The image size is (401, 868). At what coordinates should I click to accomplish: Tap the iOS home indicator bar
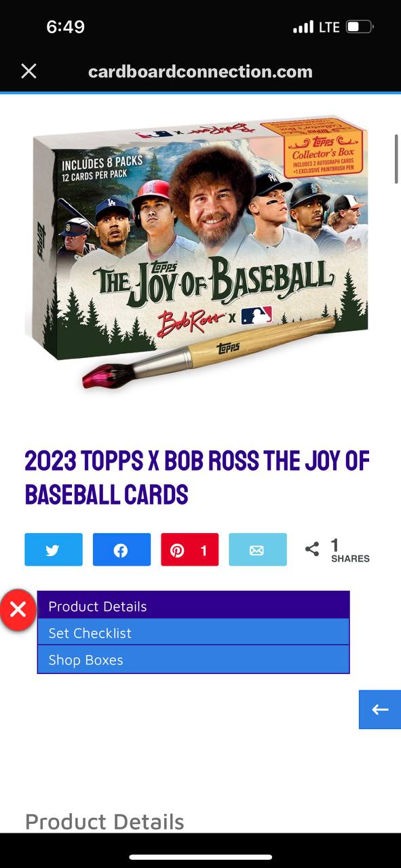200,857
